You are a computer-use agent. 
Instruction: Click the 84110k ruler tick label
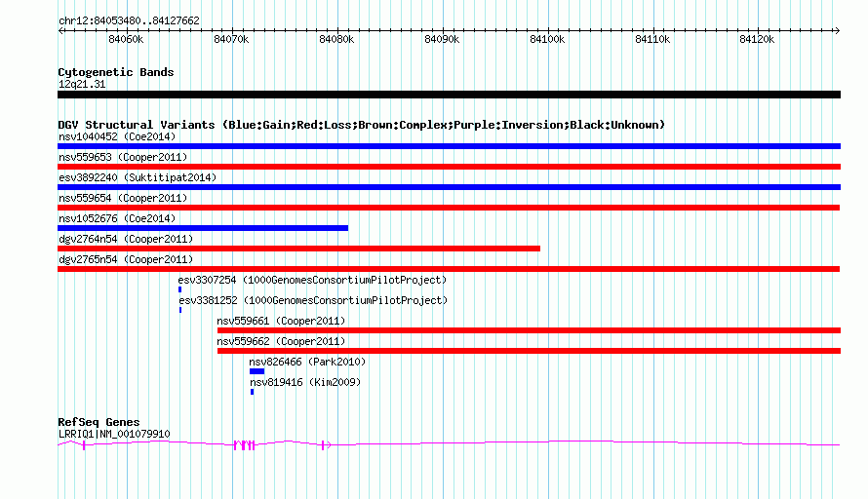tap(652, 39)
